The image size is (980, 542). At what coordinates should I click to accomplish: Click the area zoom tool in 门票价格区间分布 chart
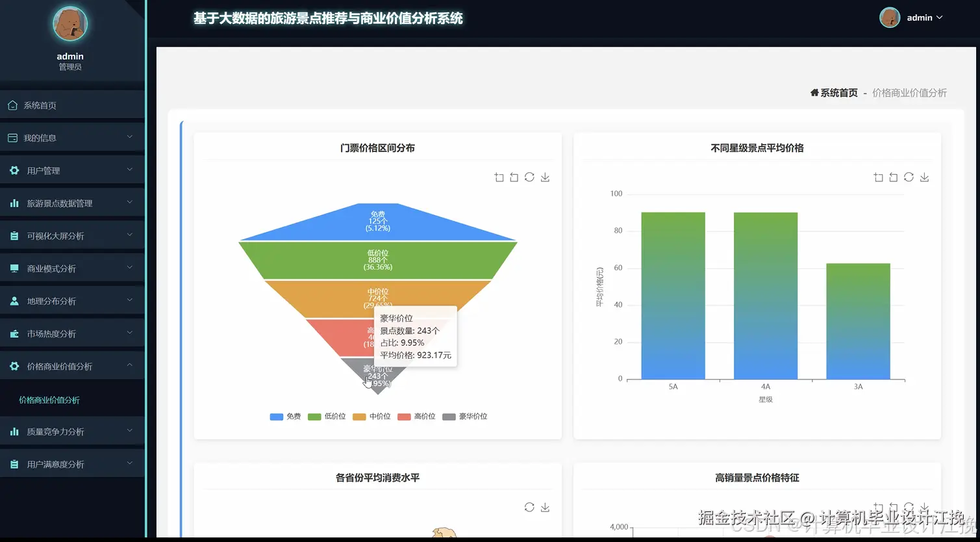coord(499,177)
